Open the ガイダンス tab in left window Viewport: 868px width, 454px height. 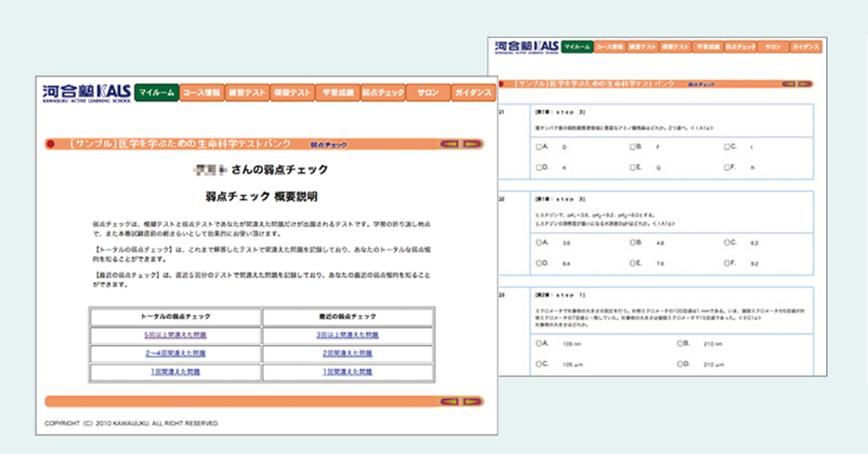tap(473, 93)
